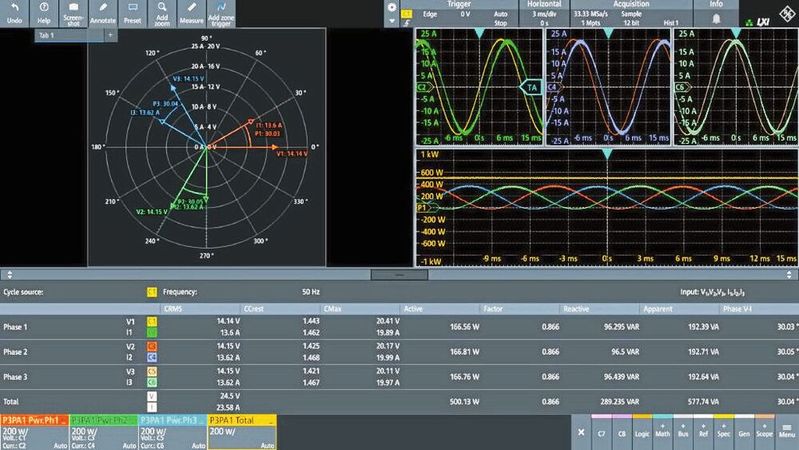
Task: Click the Total V white swatch
Action: [151, 396]
